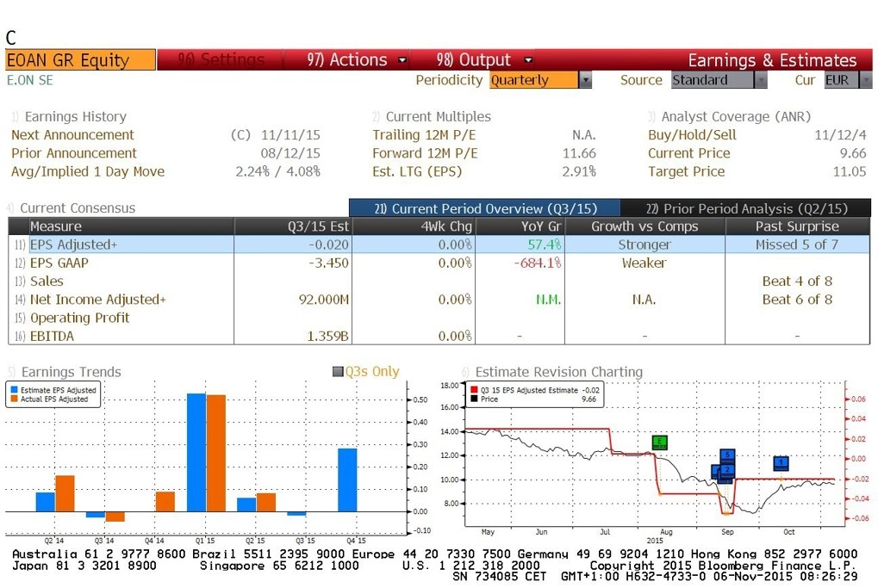Click the EOAN GR Equity ticker field
Screen dimensions: 878x588
81,60
